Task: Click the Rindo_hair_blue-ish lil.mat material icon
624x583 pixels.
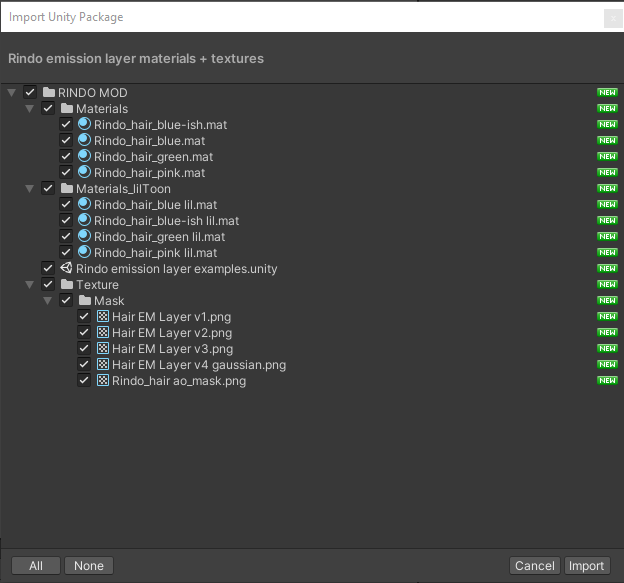Action: click(84, 220)
